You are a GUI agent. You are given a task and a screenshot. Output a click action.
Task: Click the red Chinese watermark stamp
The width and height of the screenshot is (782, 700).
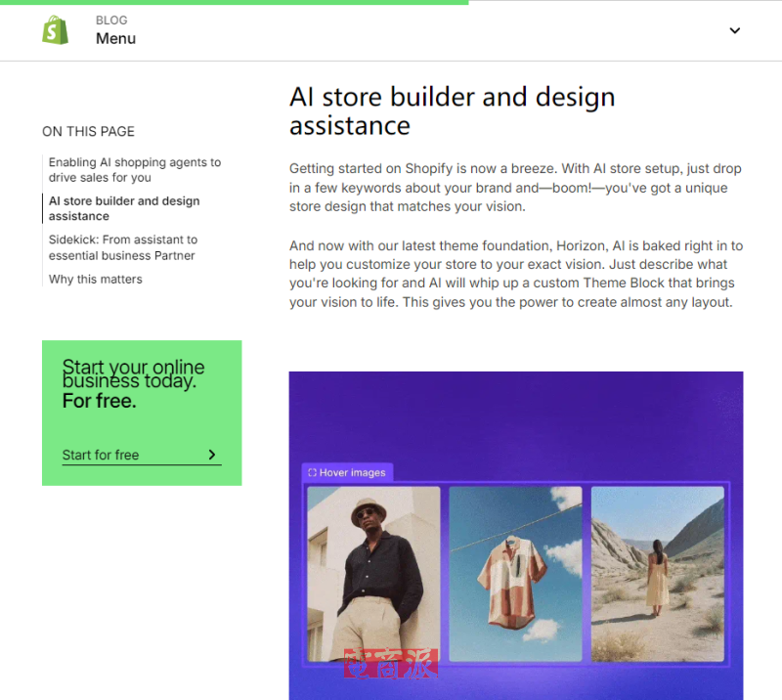click(391, 664)
